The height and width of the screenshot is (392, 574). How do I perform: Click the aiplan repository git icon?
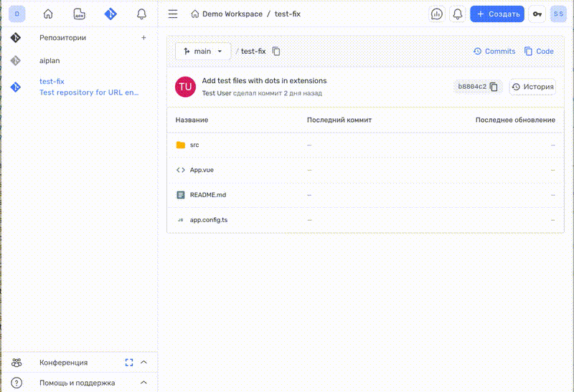[15, 61]
